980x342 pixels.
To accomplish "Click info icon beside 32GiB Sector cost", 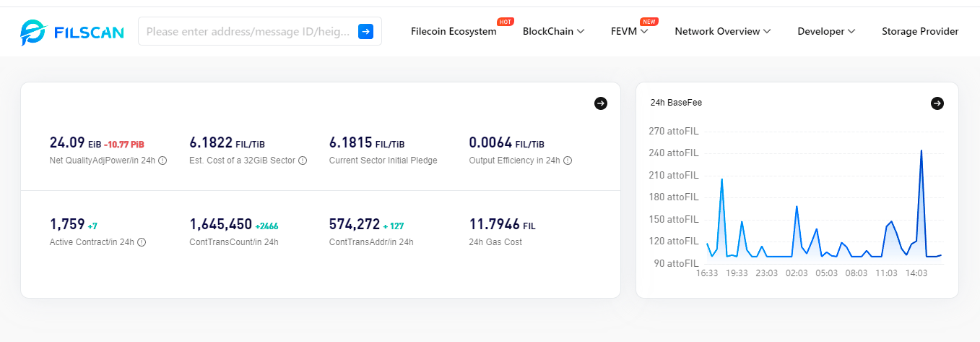I will point(303,161).
